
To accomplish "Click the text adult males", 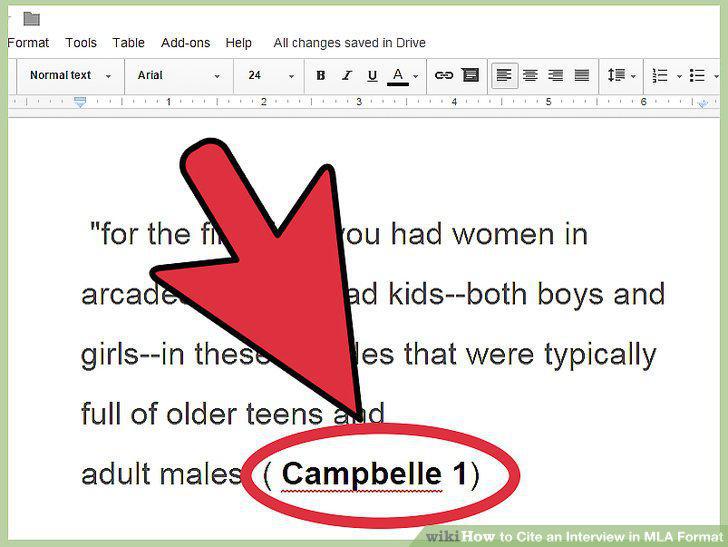I will [x=161, y=475].
